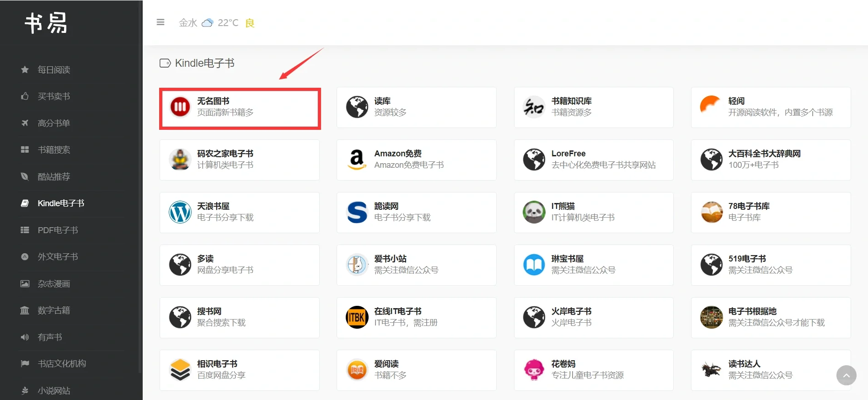Image resolution: width=868 pixels, height=400 pixels.
Task: Go to 外文电子书 sidebar item
Action: point(58,256)
